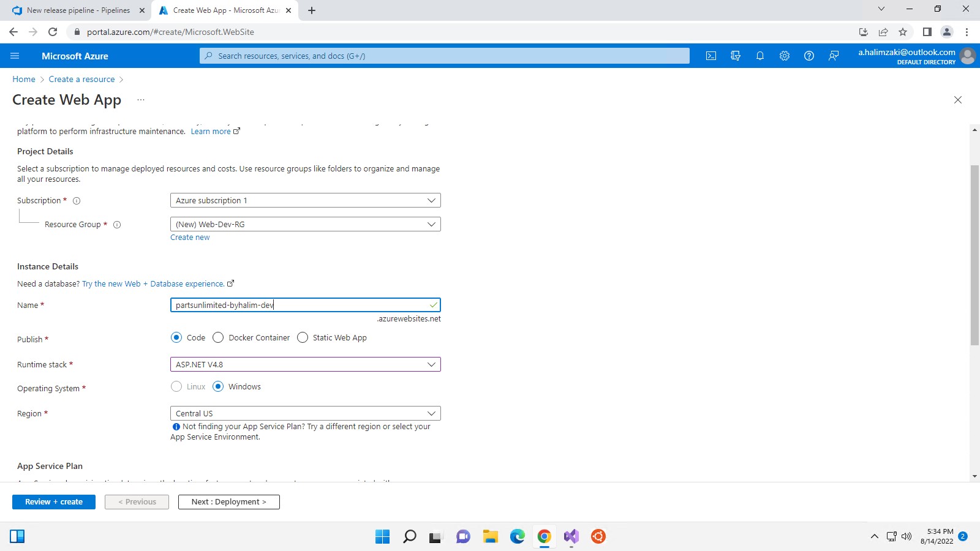Image resolution: width=980 pixels, height=551 pixels.
Task: Open the browser tab search chevron
Action: 881,9
